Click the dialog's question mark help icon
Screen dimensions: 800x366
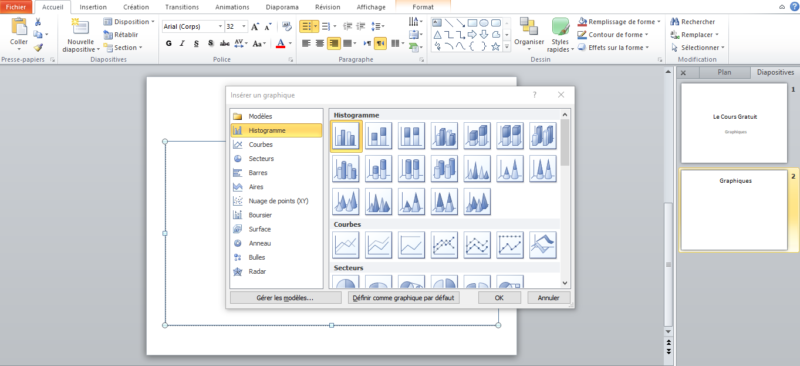535,95
